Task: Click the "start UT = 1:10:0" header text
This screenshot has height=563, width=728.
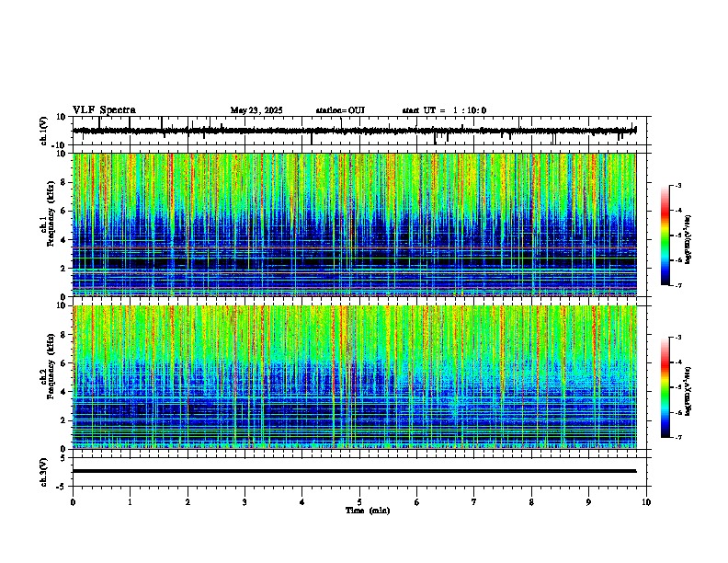Action: coord(444,110)
